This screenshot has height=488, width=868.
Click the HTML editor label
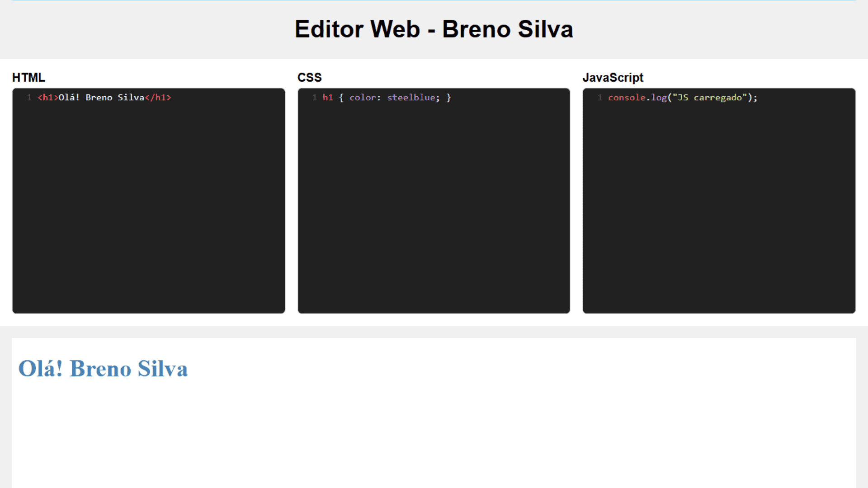tap(28, 78)
